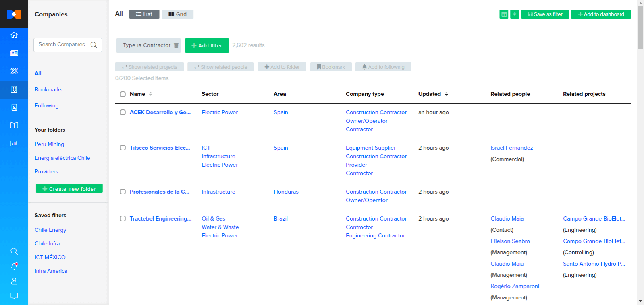The width and height of the screenshot is (644, 305).
Task: Open the Peru Mining folder
Action: pyautogui.click(x=50, y=144)
